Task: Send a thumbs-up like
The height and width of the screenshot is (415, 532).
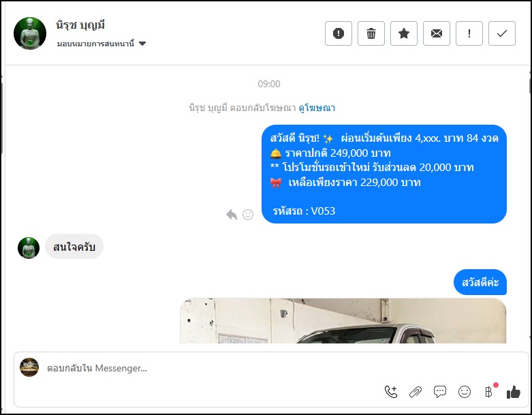Action: (514, 392)
